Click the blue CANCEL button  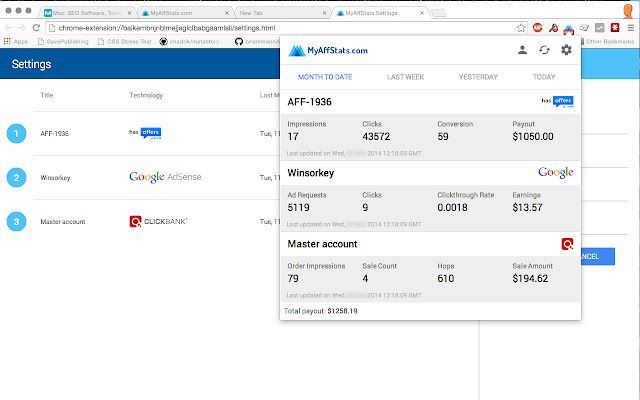click(598, 256)
